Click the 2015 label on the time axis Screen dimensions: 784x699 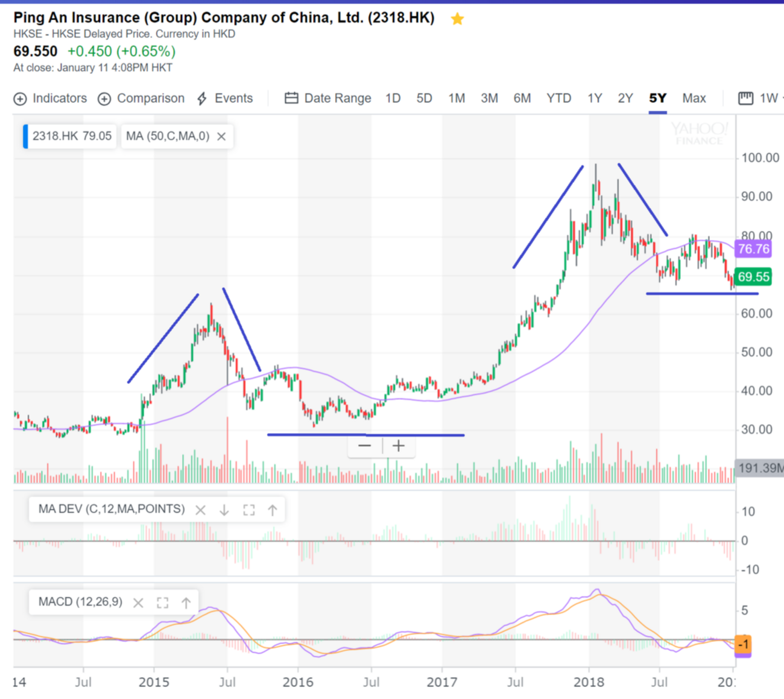tap(154, 682)
